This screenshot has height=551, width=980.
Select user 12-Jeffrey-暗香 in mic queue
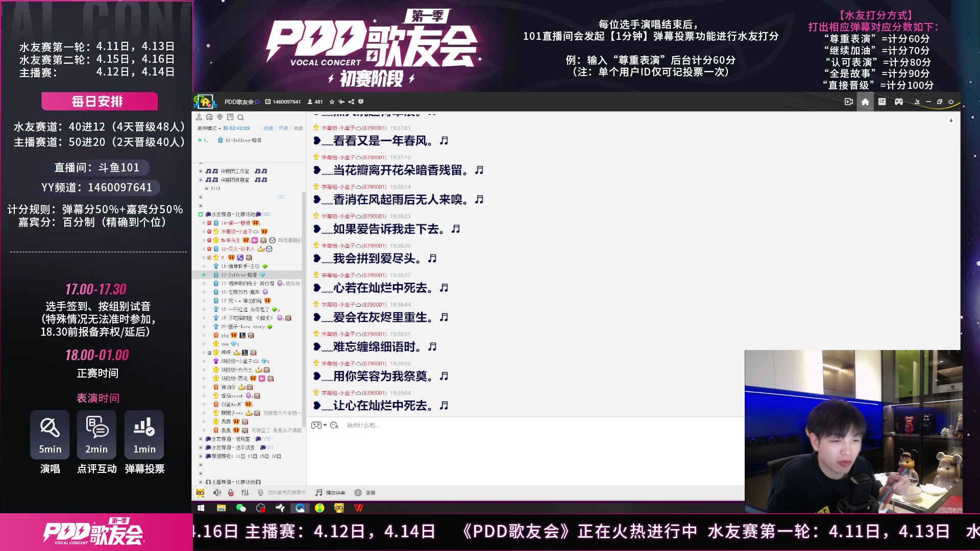(243, 140)
